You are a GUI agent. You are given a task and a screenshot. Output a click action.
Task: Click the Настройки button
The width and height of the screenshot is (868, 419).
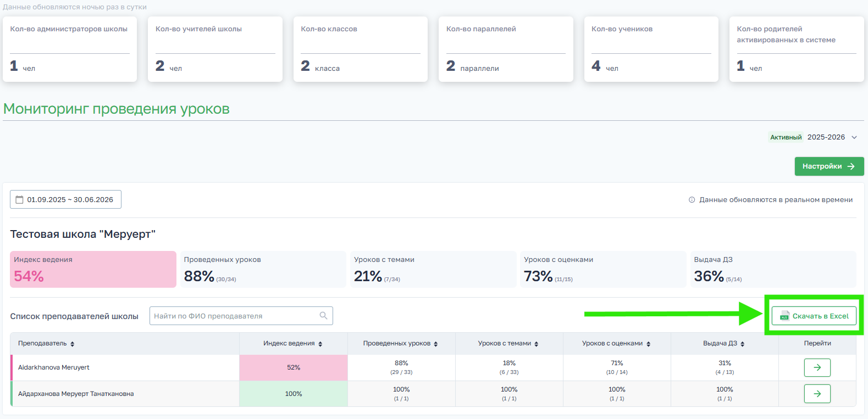[x=828, y=166]
